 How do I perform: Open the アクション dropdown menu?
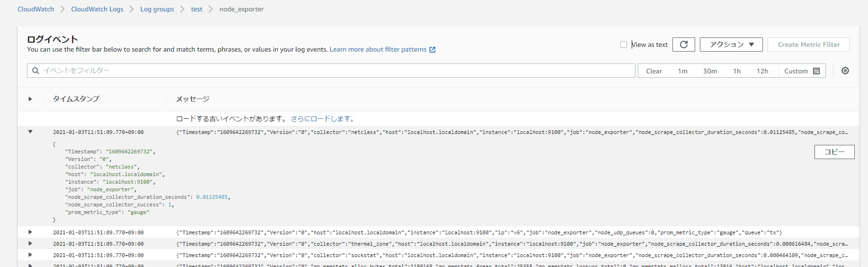731,44
